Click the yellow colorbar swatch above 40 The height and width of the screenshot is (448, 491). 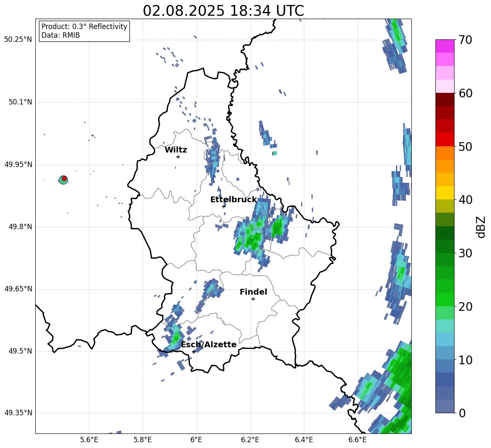(x=445, y=193)
